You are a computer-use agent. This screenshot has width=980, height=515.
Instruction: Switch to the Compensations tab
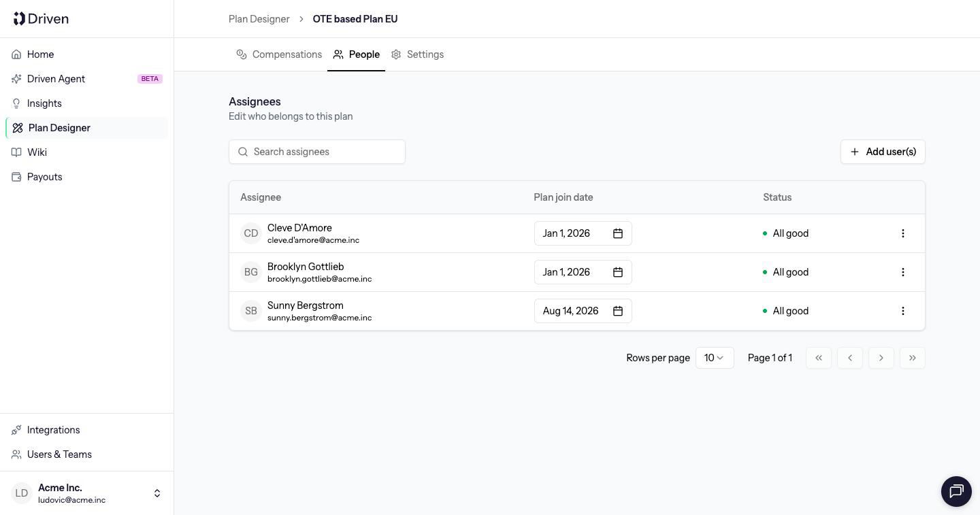point(279,54)
